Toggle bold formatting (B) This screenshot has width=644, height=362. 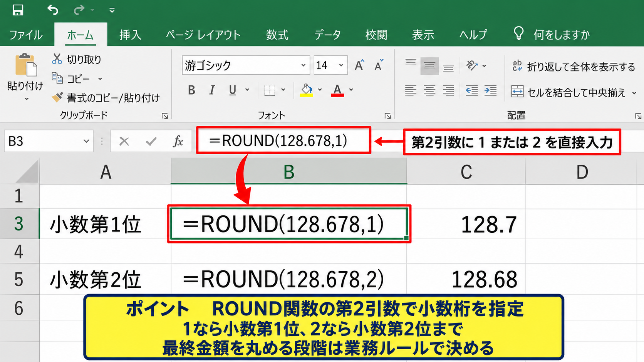pyautogui.click(x=191, y=90)
